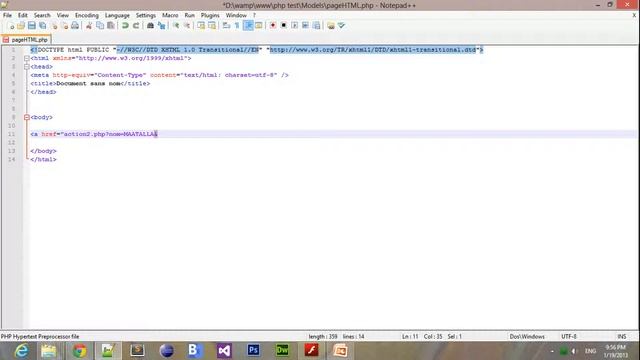The image size is (640, 360).
Task: Click the Copy toolbar icon
Action: point(100,26)
